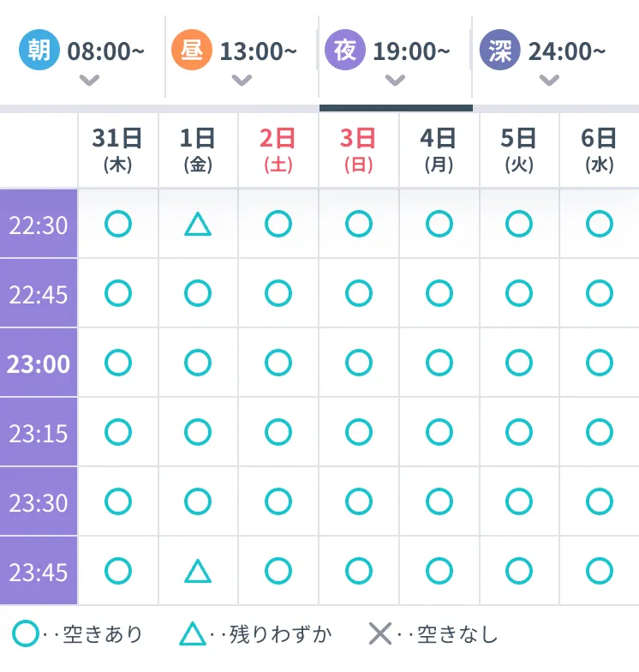
Task: Click the 2日 (土) date header
Action: (x=278, y=150)
